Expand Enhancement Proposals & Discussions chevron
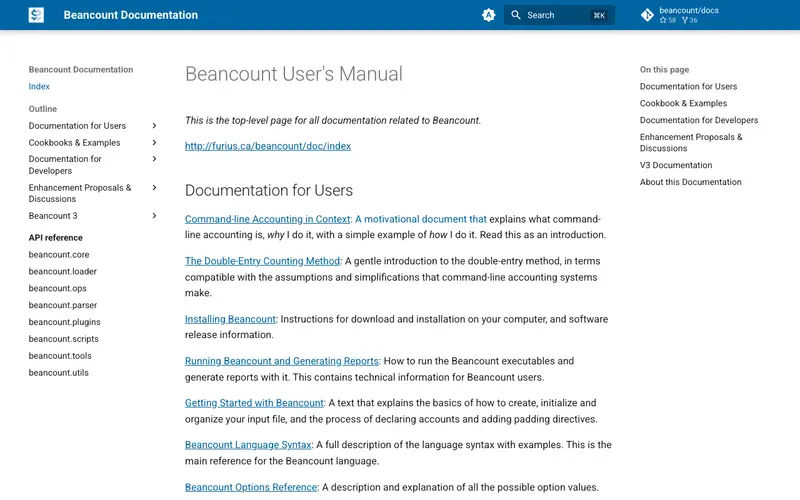The image size is (800, 500). point(154,187)
